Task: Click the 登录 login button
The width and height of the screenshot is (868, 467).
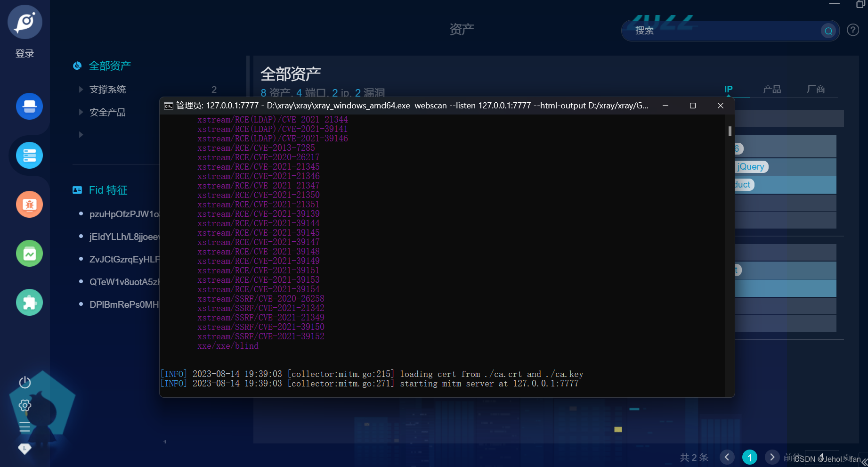Action: 24,53
